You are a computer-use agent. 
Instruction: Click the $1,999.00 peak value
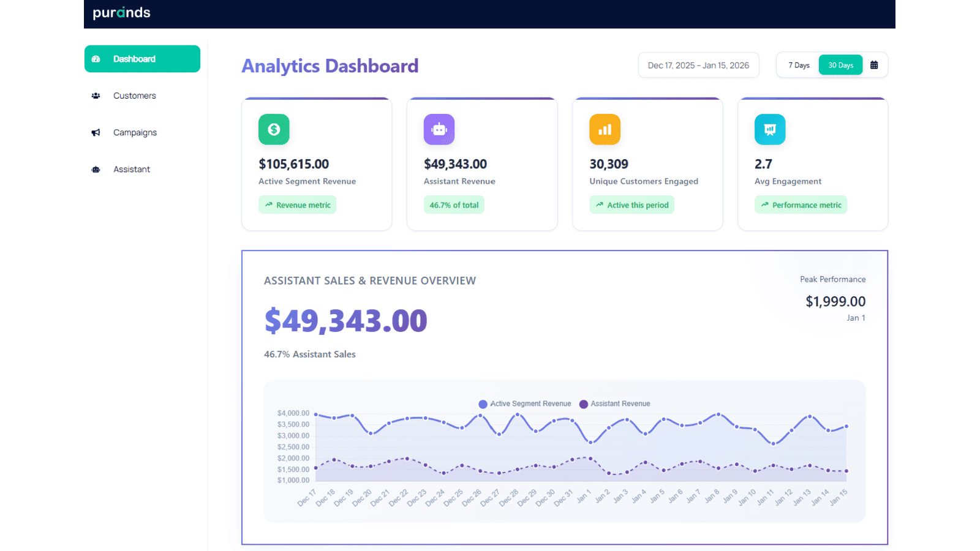click(835, 301)
